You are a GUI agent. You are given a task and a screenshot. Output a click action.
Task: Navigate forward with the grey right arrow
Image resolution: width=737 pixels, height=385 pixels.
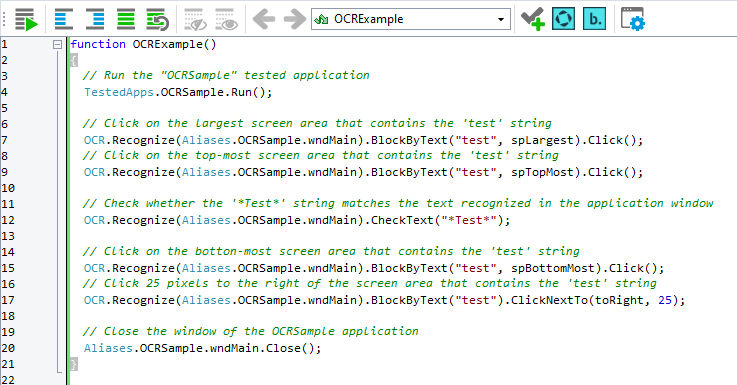point(295,19)
